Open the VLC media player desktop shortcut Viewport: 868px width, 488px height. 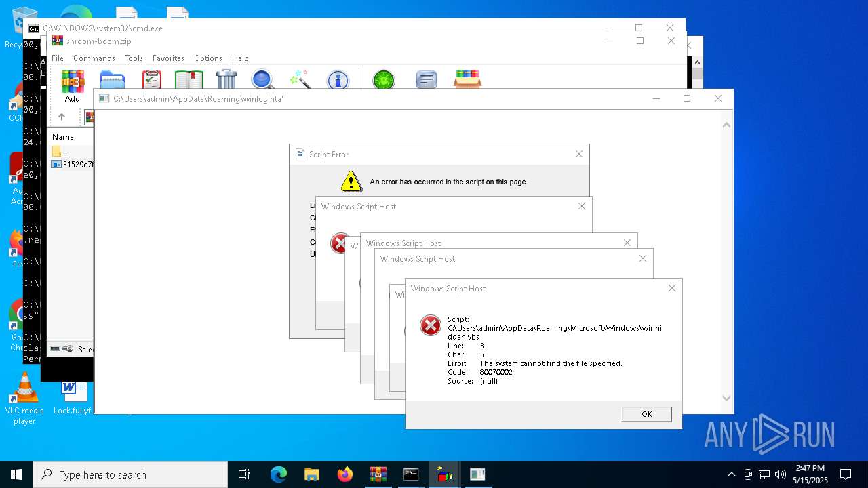24,399
